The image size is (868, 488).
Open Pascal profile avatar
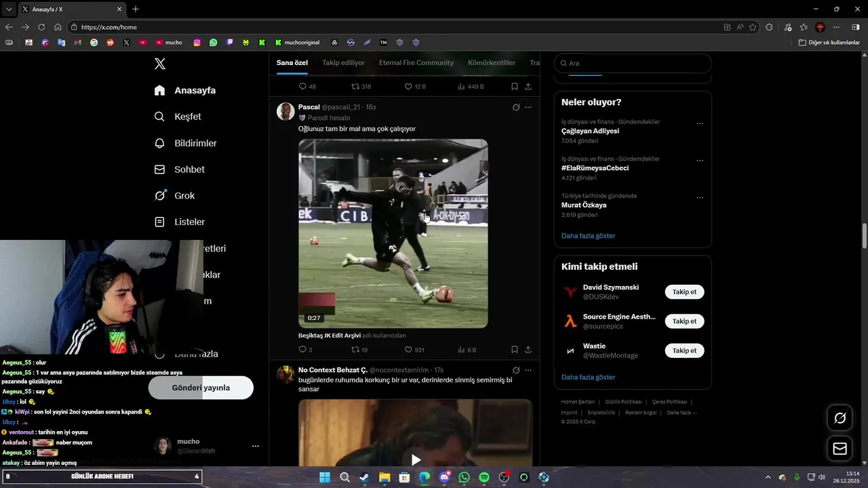[x=285, y=112]
